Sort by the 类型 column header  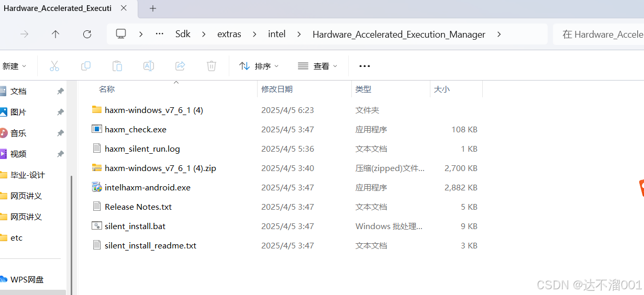tap(363, 89)
